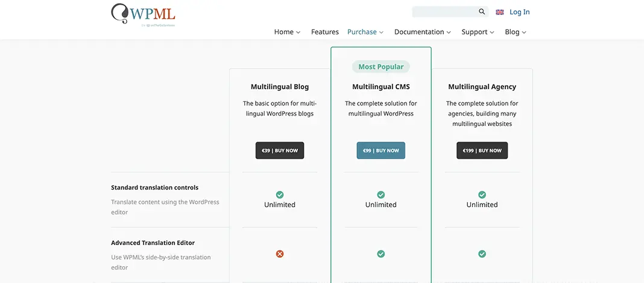
Task: Click the UK flag language icon
Action: [500, 12]
